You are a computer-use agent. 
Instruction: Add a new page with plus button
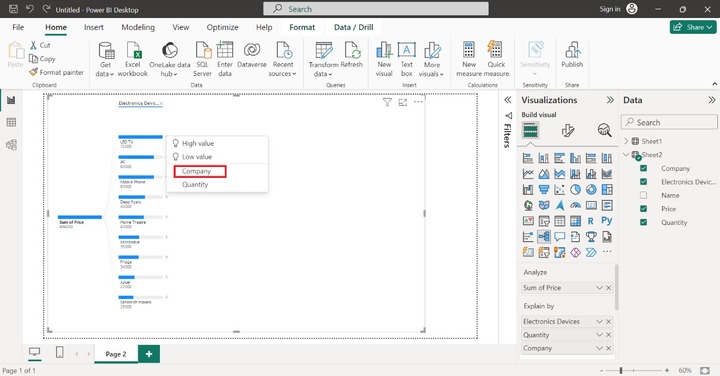(x=149, y=354)
